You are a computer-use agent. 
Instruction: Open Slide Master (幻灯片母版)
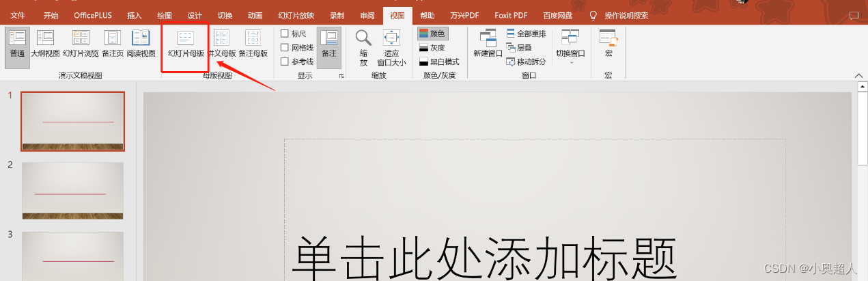pyautogui.click(x=186, y=45)
